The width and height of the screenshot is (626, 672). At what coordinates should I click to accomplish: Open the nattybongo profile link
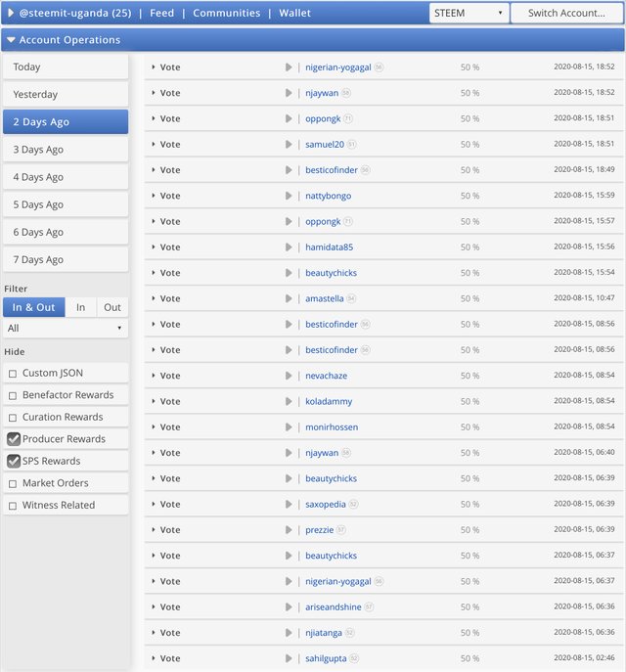tap(329, 196)
